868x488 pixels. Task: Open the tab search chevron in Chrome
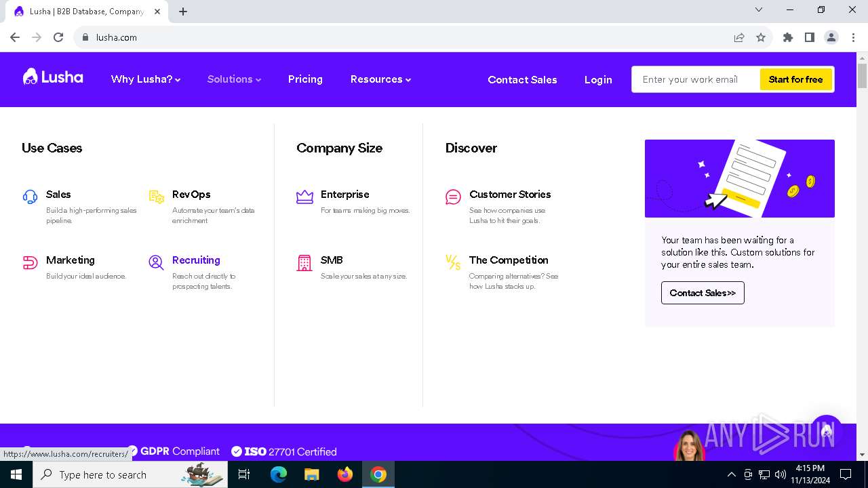coord(759,9)
